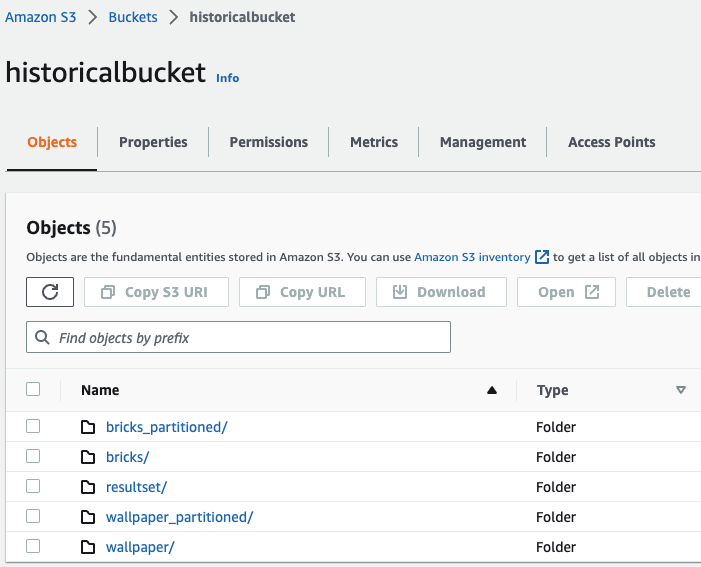Click the Copy URL button

coord(301,292)
